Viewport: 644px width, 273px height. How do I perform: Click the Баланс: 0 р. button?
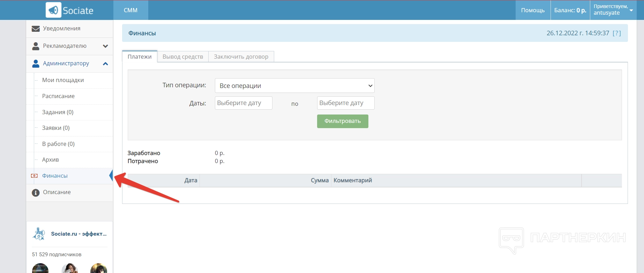570,10
